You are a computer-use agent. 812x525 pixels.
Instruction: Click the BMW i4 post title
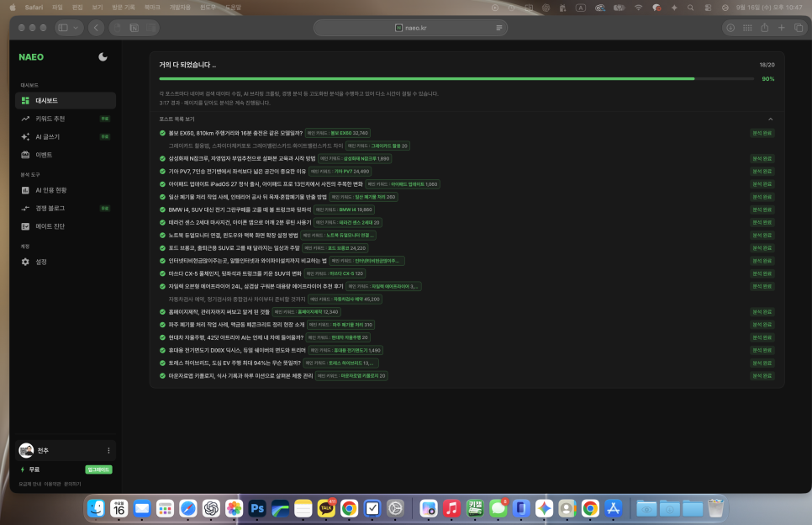pyautogui.click(x=240, y=209)
